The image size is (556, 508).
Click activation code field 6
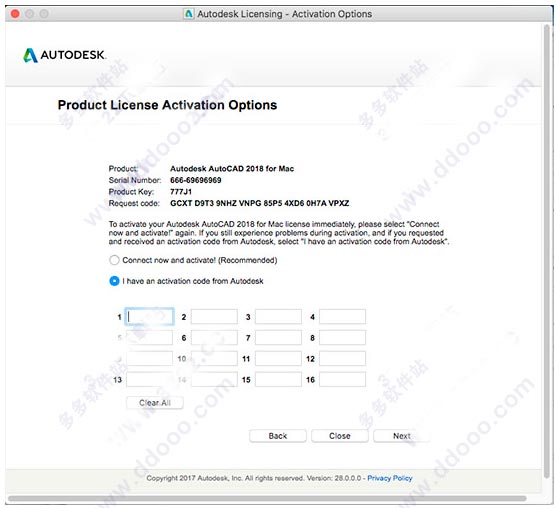click(214, 337)
